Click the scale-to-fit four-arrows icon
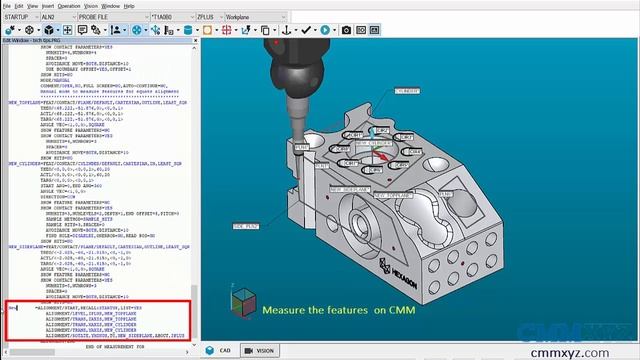This screenshot has width=640, height=360. [x=67, y=30]
